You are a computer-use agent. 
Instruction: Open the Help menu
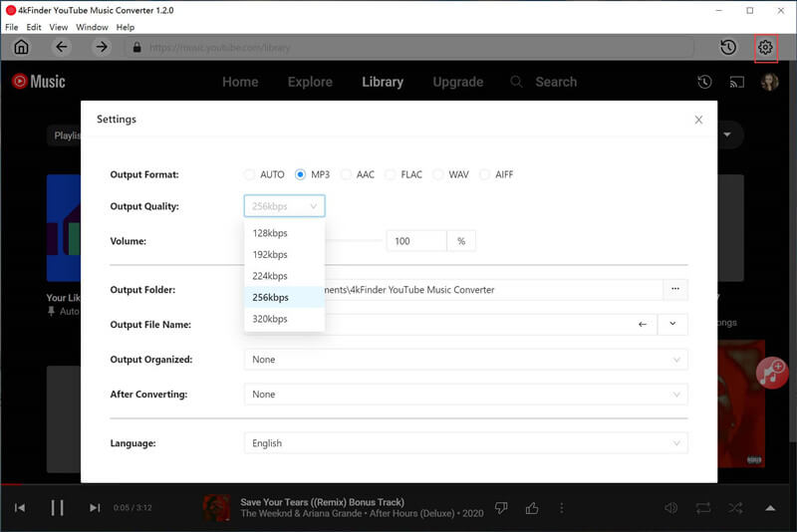[126, 27]
